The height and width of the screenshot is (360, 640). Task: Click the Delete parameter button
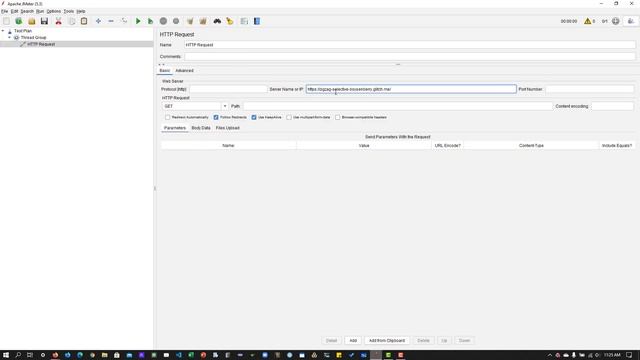point(423,340)
